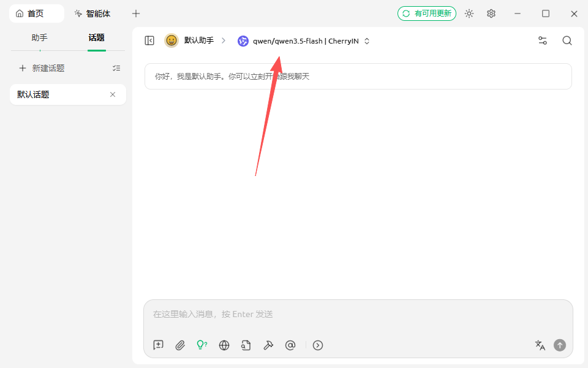Viewport: 588px width, 368px height.
Task: Collapse the assistants sidebar panel
Action: coord(149,40)
